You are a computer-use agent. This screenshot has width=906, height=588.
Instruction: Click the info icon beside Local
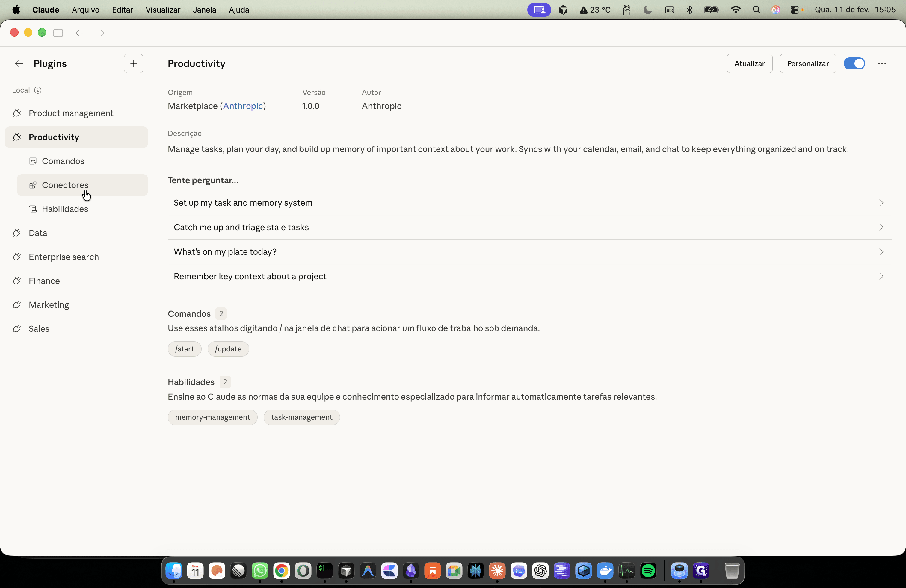click(x=38, y=90)
